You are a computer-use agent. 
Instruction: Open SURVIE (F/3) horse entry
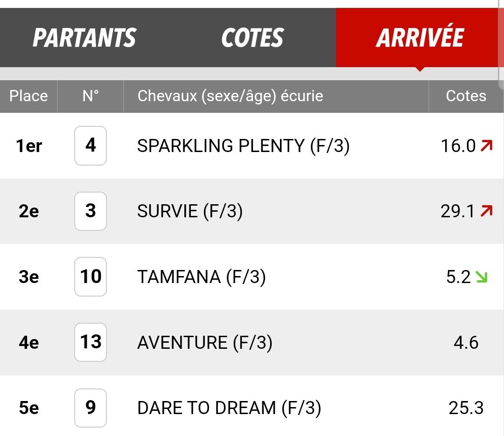(189, 211)
